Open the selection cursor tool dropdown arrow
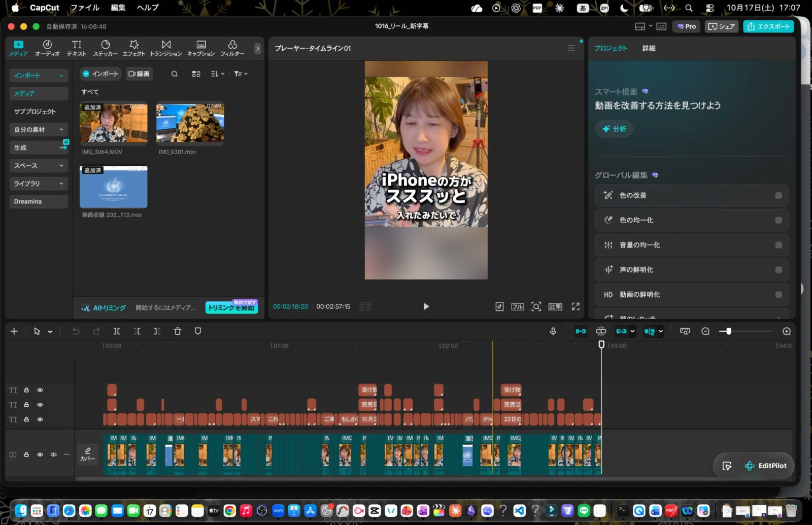Screen dimensions: 812x525 click(50, 332)
